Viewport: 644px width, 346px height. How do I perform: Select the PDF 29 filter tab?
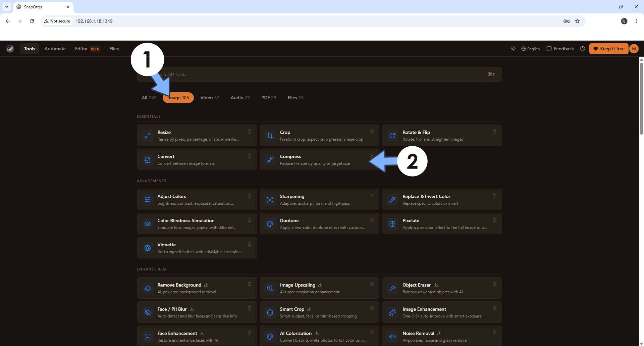coord(269,98)
